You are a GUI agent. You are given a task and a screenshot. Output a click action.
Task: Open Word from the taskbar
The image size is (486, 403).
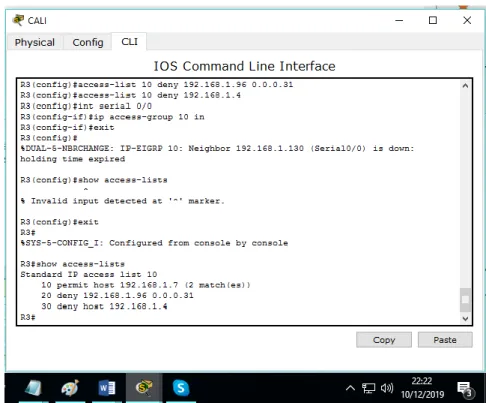107,388
